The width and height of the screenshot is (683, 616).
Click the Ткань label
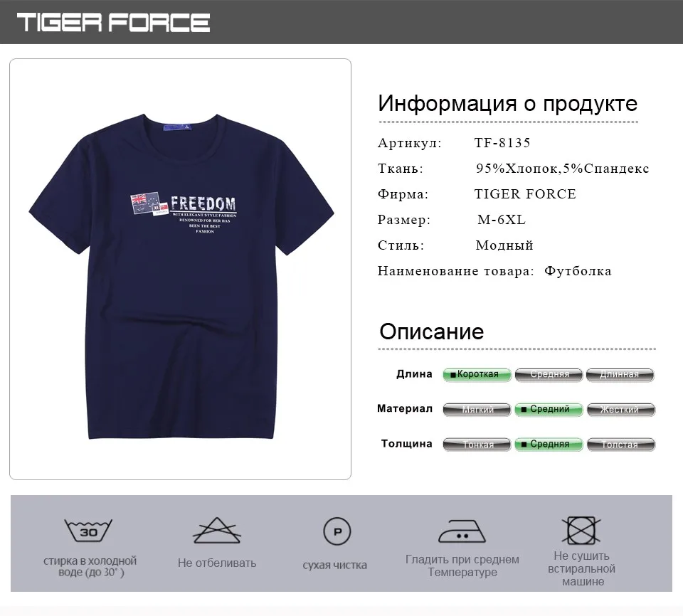(x=401, y=169)
